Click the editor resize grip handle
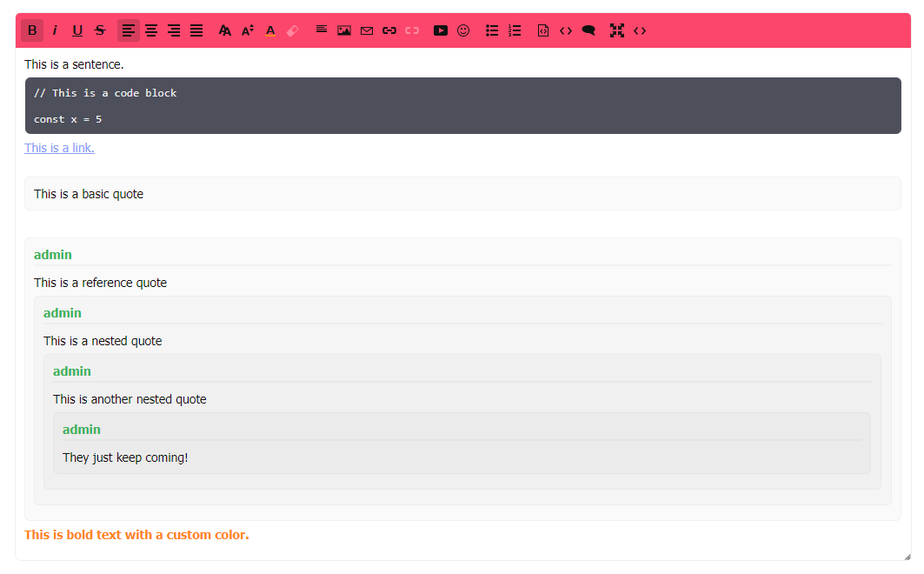This screenshot has height=574, width=924. coord(907,557)
